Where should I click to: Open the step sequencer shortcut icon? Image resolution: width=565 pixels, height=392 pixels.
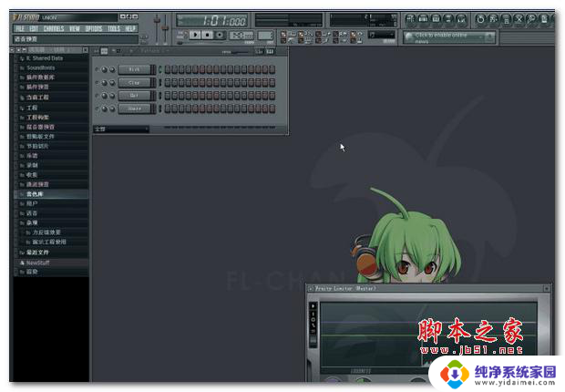coord(423,19)
